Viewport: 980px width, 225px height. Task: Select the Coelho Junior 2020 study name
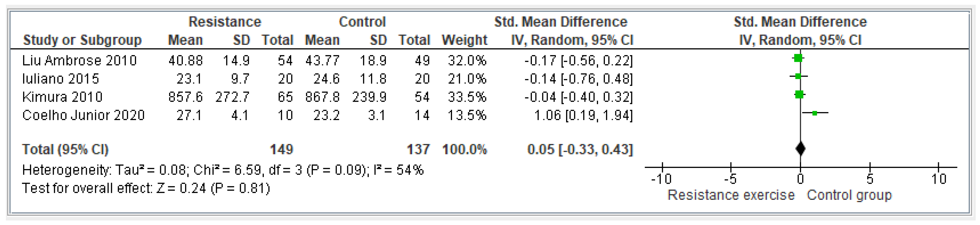coord(83,115)
